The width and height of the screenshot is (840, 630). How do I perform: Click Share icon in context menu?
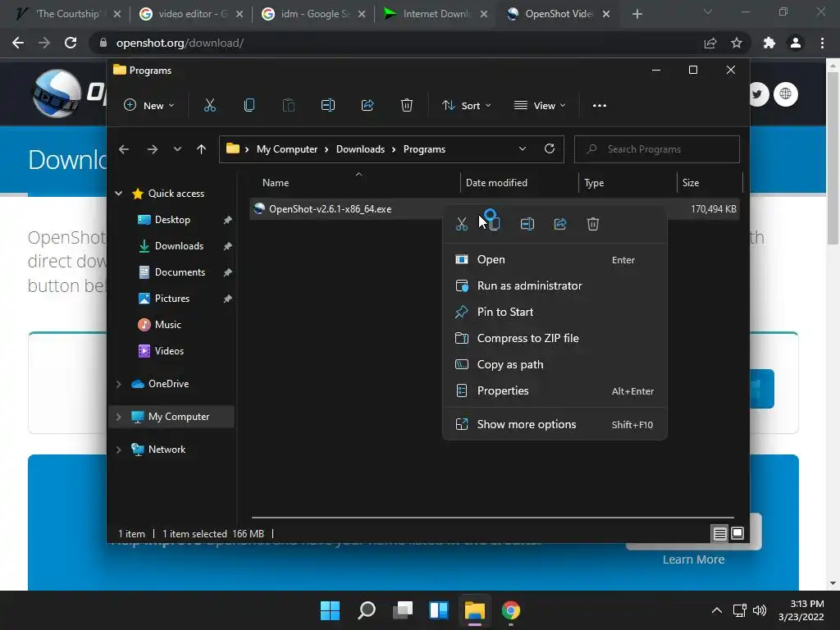559,224
